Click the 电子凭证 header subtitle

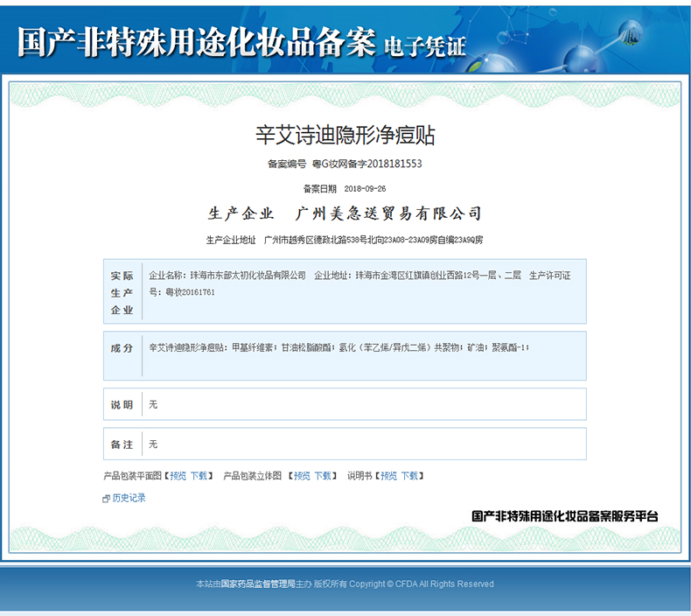pyautogui.click(x=425, y=46)
